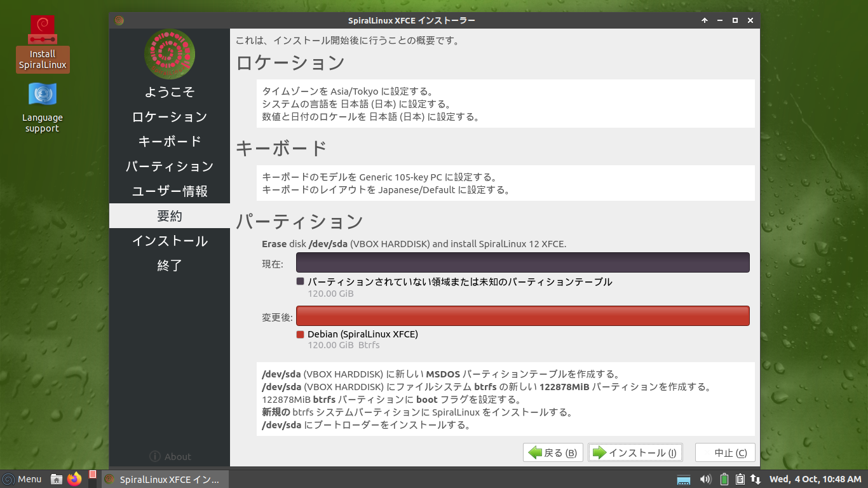Click the battery status tray icon
This screenshot has width=868, height=488.
tap(724, 479)
